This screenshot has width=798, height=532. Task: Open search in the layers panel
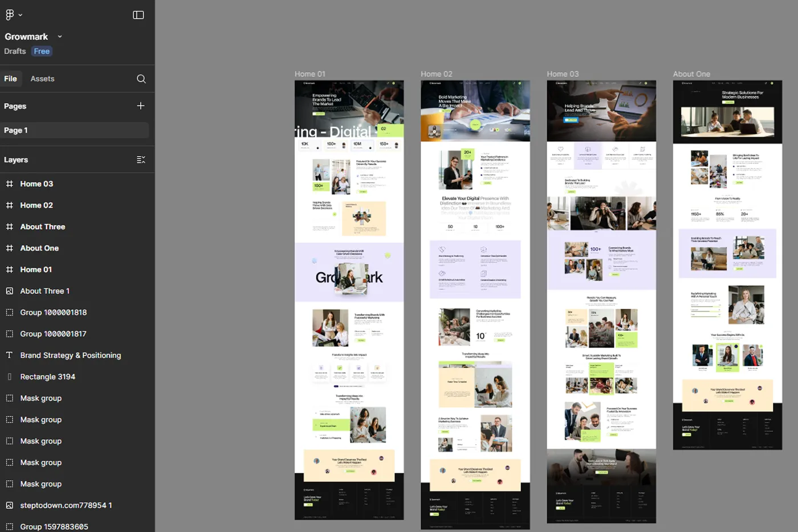coord(141,79)
